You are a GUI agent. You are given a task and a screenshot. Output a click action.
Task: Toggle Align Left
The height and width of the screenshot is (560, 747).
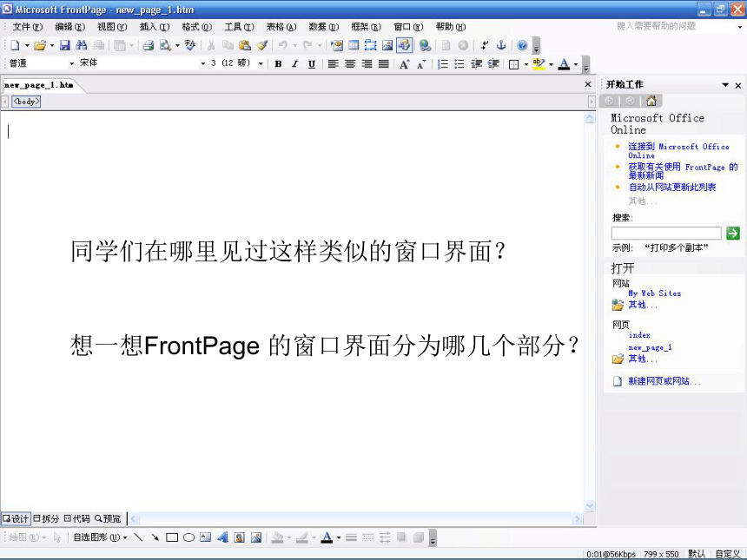[x=333, y=63]
